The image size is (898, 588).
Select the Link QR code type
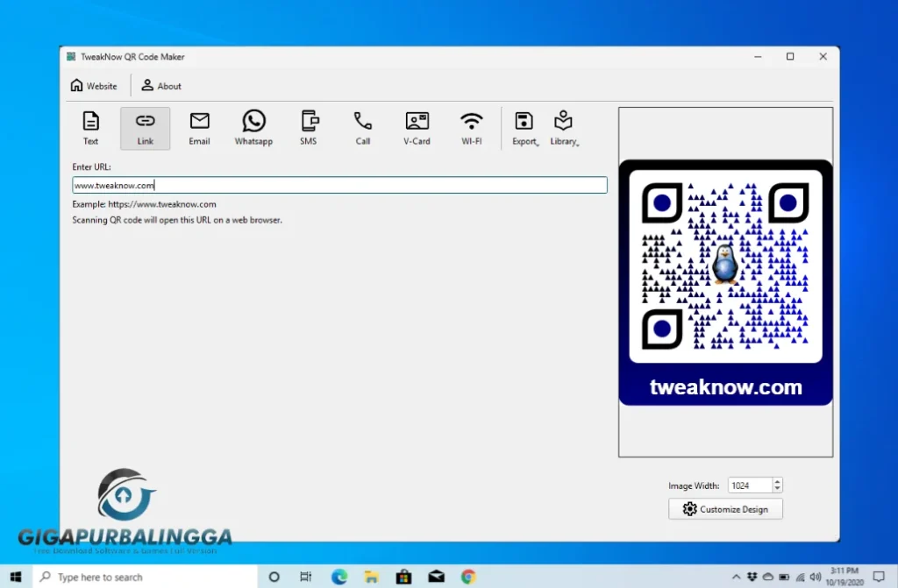pyautogui.click(x=145, y=127)
